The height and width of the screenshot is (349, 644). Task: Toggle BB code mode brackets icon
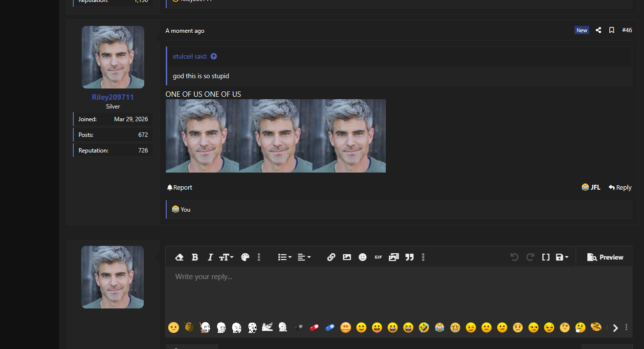[x=546, y=257]
